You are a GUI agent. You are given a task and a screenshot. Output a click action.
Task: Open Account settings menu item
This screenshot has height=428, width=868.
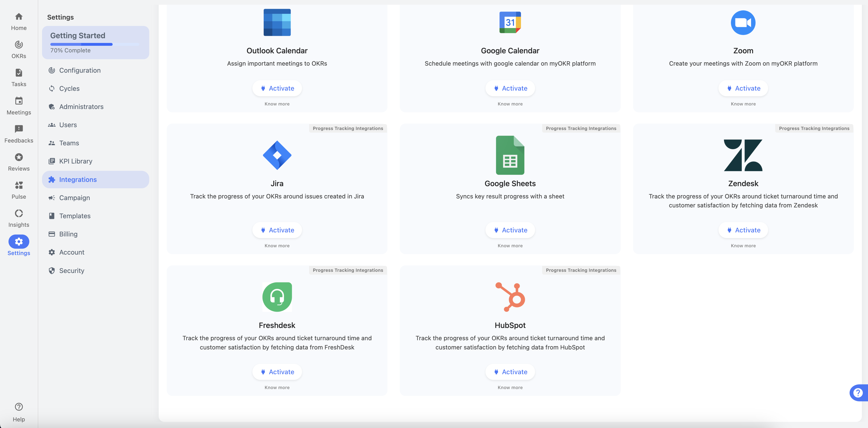pyautogui.click(x=95, y=252)
